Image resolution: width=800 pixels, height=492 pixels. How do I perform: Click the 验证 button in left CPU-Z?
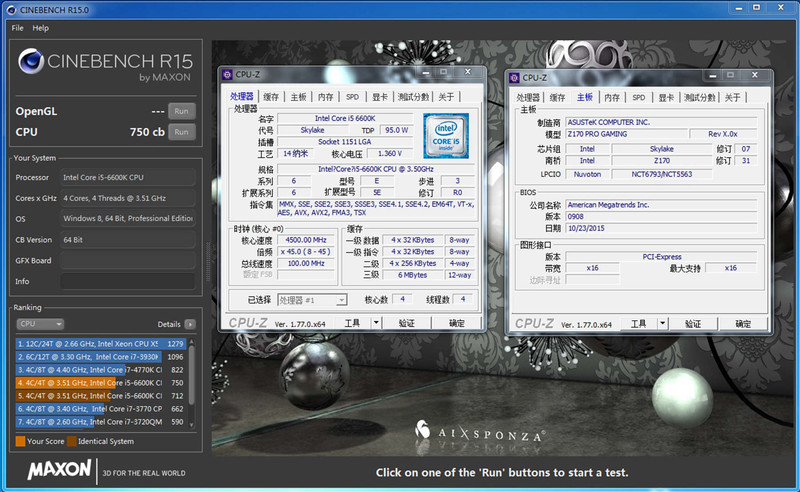pos(407,323)
